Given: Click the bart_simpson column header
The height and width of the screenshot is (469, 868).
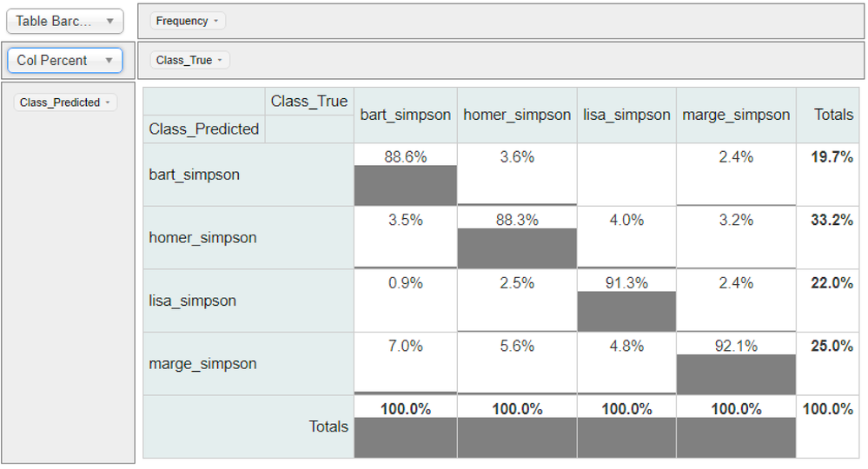Looking at the screenshot, I should [x=405, y=115].
